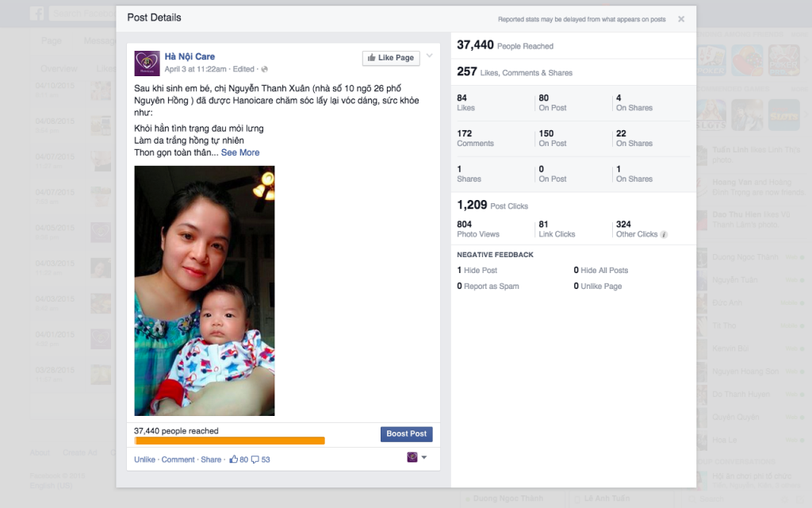This screenshot has height=508, width=812.
Task: Click the Like Page button
Action: tap(391, 58)
